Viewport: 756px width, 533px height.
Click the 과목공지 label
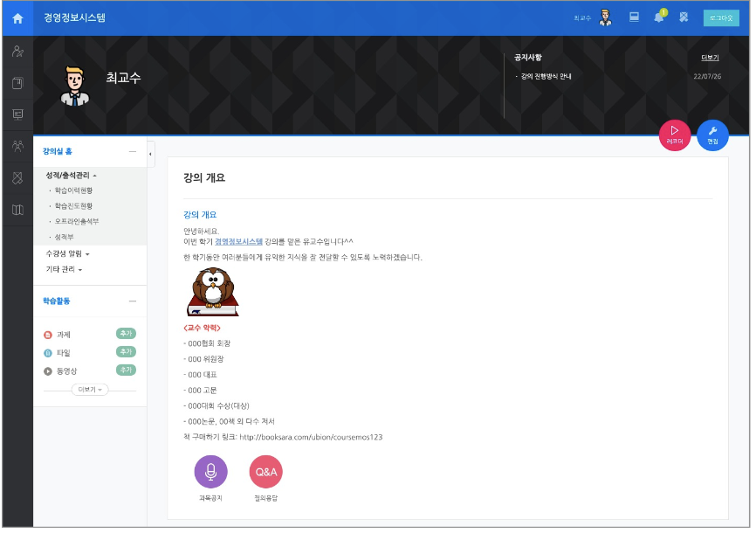[x=210, y=498]
